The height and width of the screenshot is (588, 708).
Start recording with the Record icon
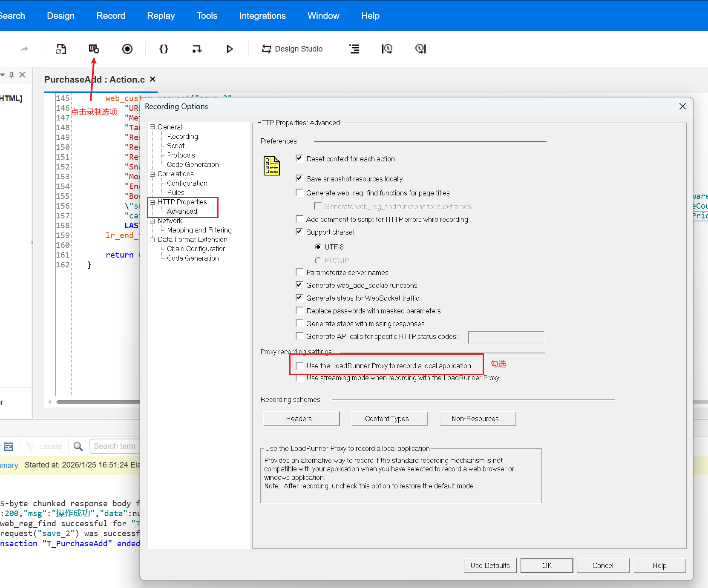click(x=127, y=49)
